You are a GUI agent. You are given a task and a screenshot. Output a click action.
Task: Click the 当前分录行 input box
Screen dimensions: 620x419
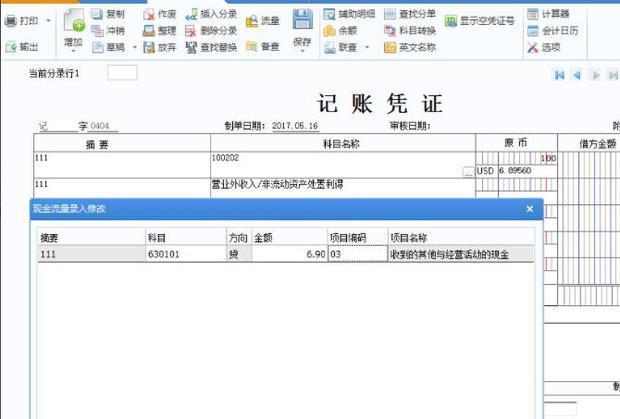click(122, 73)
